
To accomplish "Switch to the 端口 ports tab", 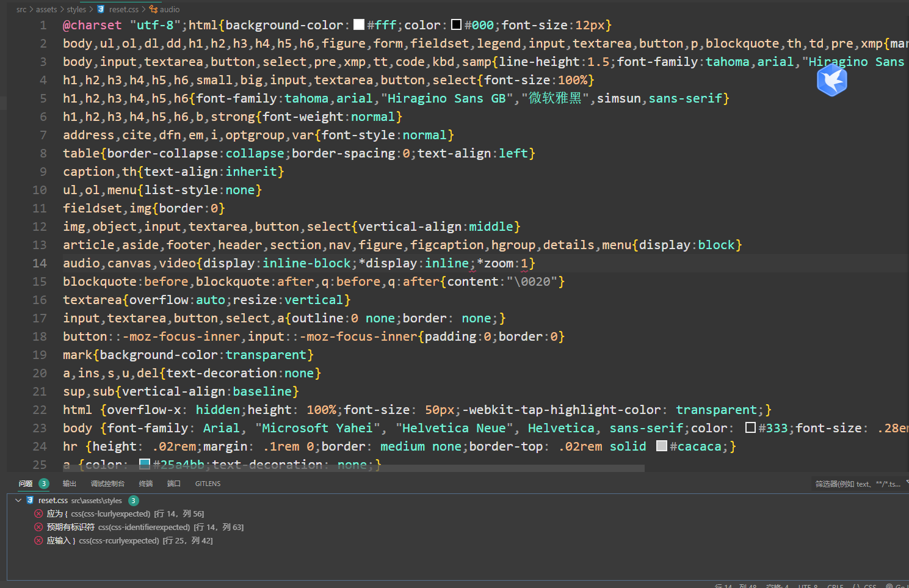I will (174, 484).
